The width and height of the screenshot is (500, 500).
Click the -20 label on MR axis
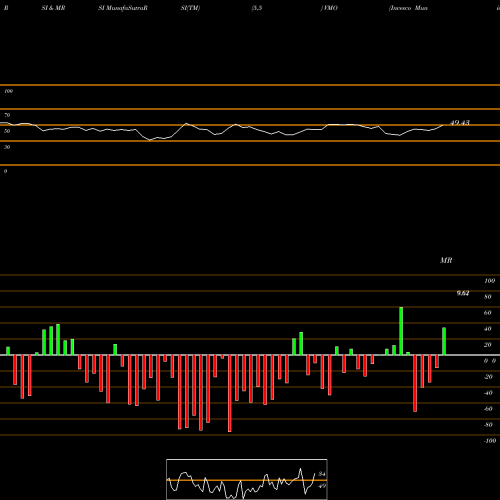tap(488, 377)
